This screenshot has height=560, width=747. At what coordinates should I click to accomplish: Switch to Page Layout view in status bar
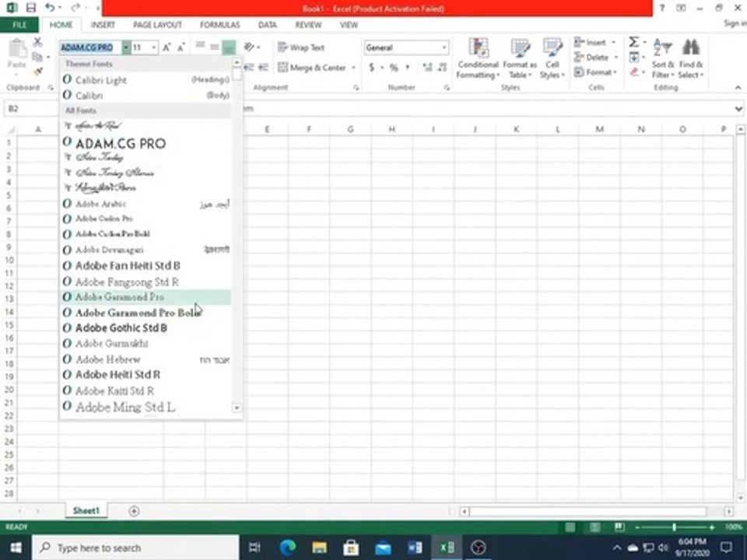[594, 527]
